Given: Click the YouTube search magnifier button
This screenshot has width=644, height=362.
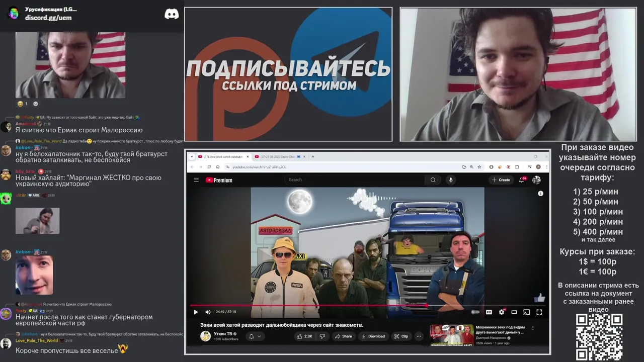Looking at the screenshot, I should [x=433, y=180].
